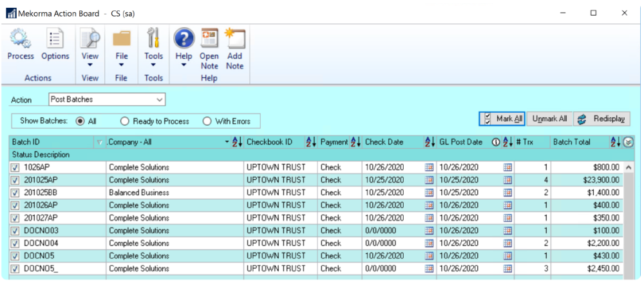Toggle checkbox for batch DOCNO04
This screenshot has height=281, width=644.
[15, 244]
